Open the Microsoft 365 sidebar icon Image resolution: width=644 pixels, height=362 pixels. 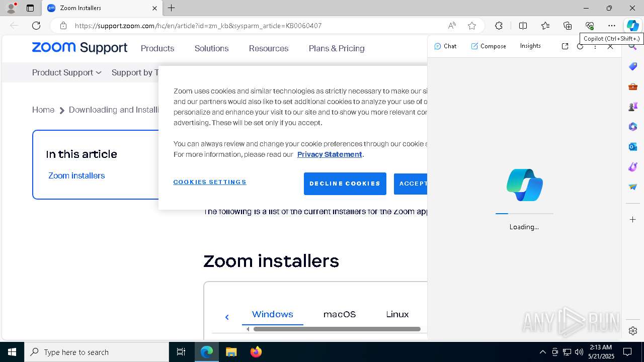click(x=633, y=127)
